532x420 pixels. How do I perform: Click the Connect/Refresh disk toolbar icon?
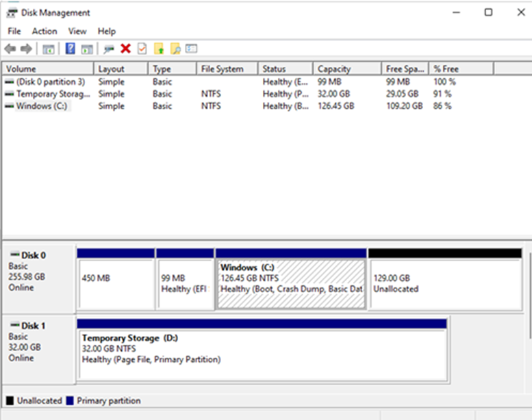[x=109, y=49]
